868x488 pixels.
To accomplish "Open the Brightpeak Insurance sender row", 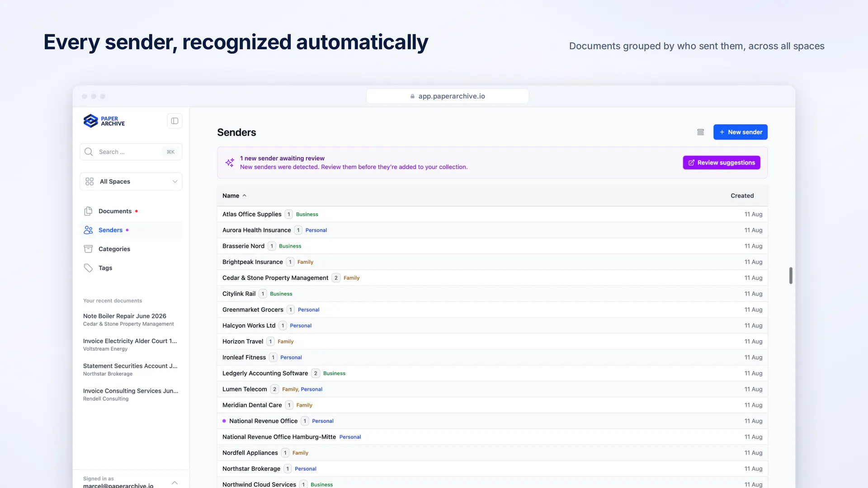I will [492, 262].
